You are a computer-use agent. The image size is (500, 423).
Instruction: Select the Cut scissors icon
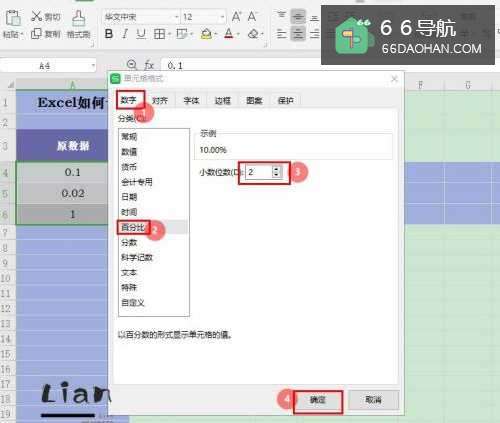pos(36,16)
